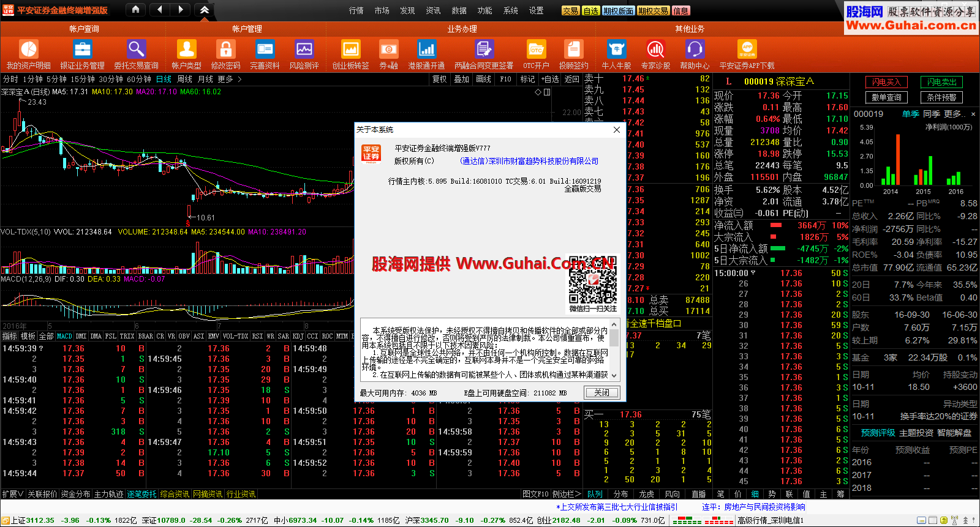Click the forward arrow navigation button

click(181, 10)
